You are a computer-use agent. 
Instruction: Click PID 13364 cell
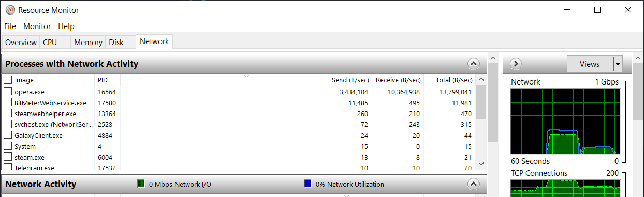click(x=107, y=114)
